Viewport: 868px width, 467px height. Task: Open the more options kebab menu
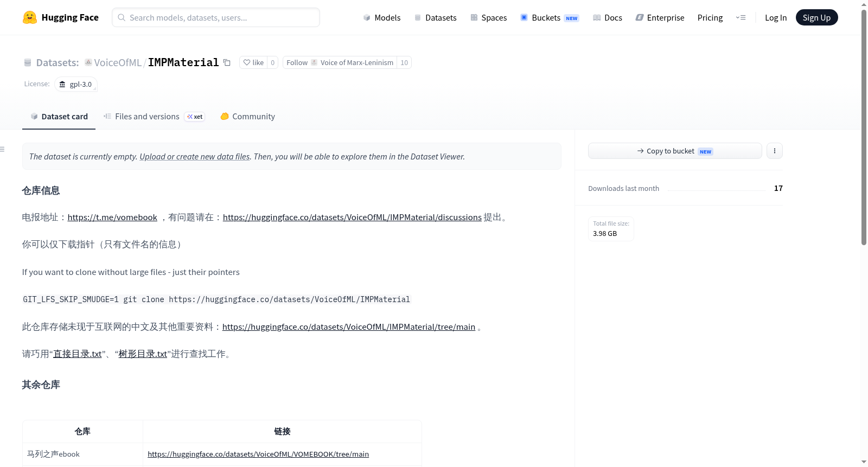[x=775, y=151]
